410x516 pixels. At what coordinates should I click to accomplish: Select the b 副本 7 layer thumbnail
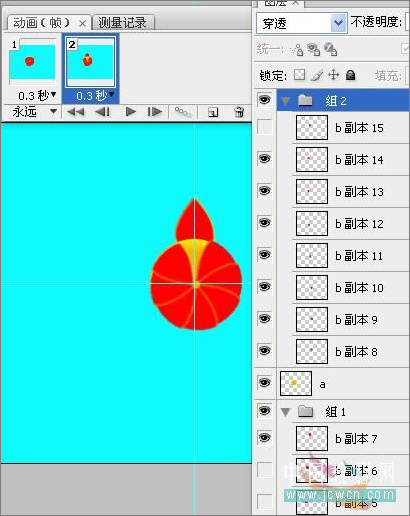click(312, 438)
